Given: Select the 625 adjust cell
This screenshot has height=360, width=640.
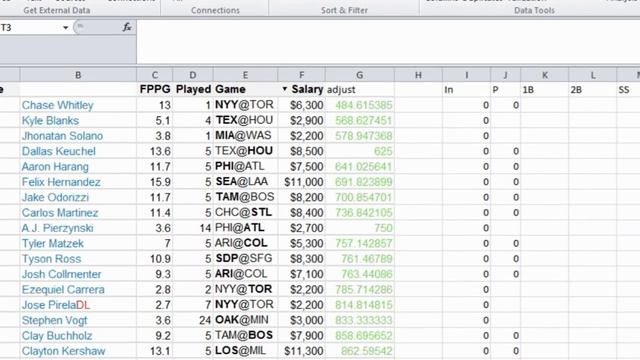Looking at the screenshot, I should tap(360, 151).
